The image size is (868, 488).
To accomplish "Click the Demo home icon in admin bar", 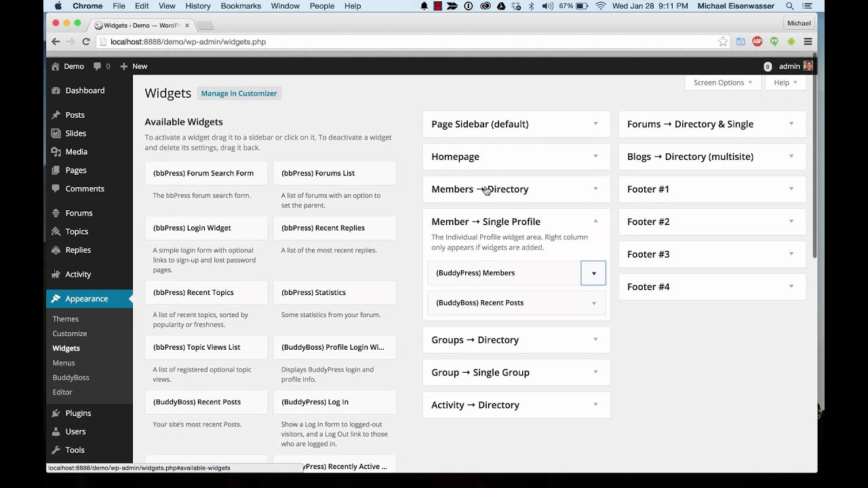I will pyautogui.click(x=56, y=66).
